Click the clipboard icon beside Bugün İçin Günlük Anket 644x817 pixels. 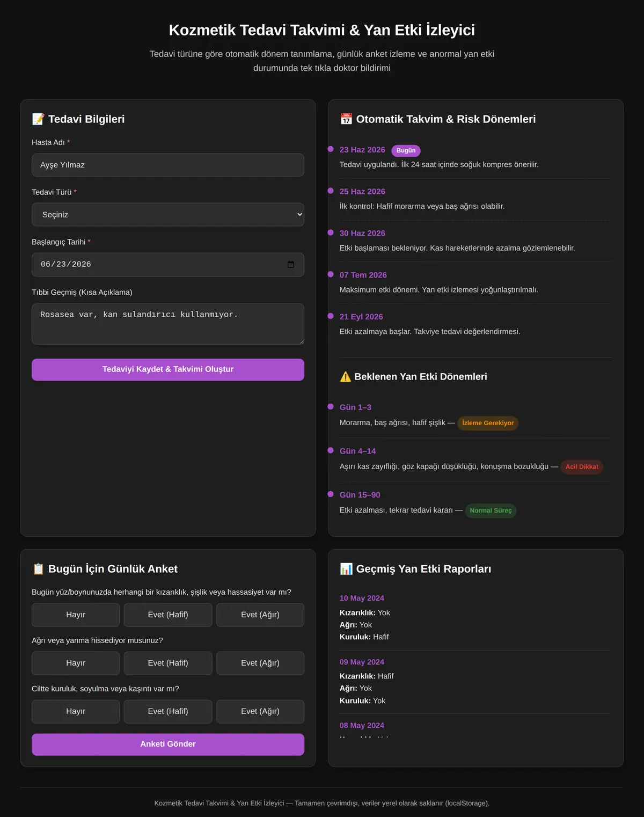[x=38, y=569]
